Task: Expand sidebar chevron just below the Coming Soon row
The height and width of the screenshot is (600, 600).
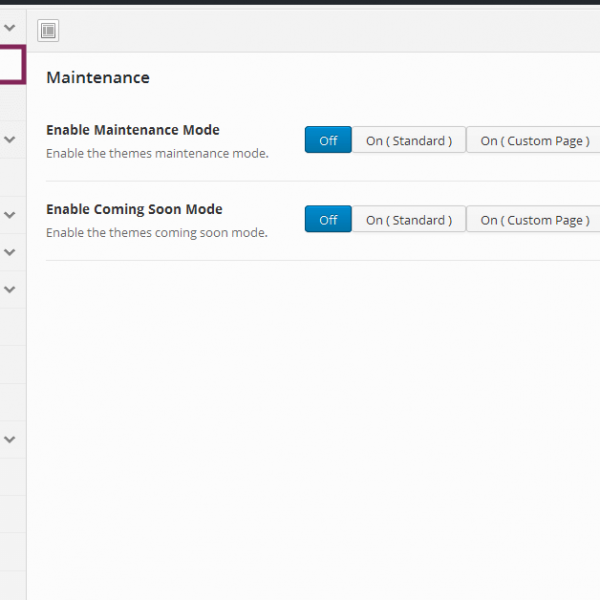Action: (x=10, y=252)
